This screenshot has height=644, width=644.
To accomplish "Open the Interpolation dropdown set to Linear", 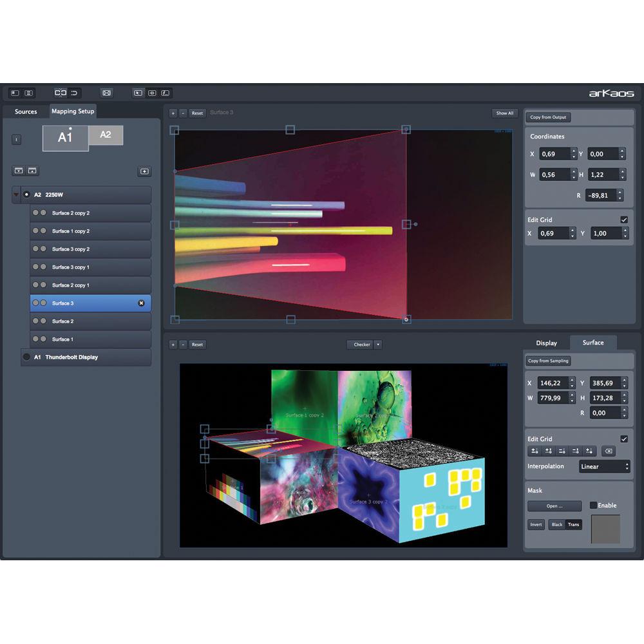I will click(x=603, y=466).
